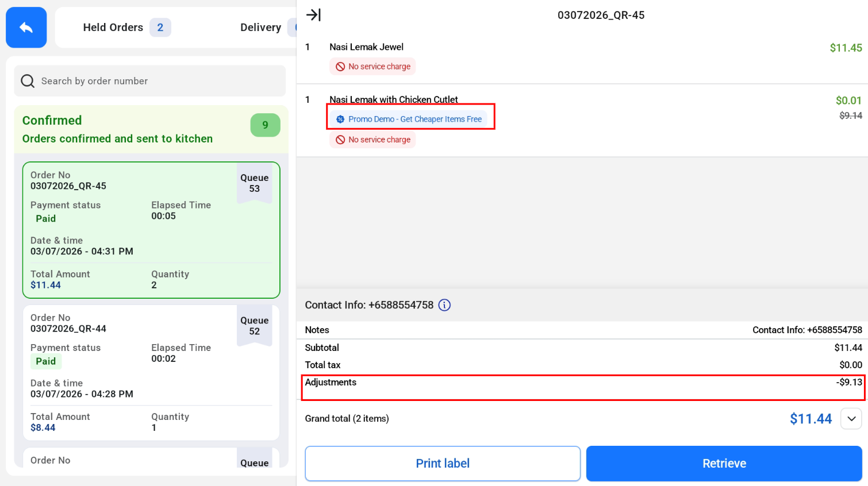868x486 pixels.
Task: Expand the grand total chevron dropdown
Action: click(x=851, y=419)
